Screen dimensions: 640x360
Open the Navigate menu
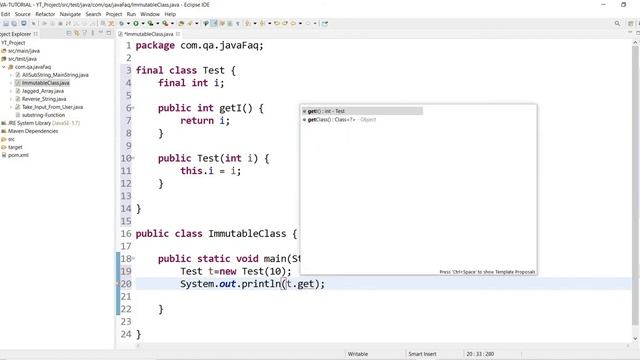click(x=70, y=14)
